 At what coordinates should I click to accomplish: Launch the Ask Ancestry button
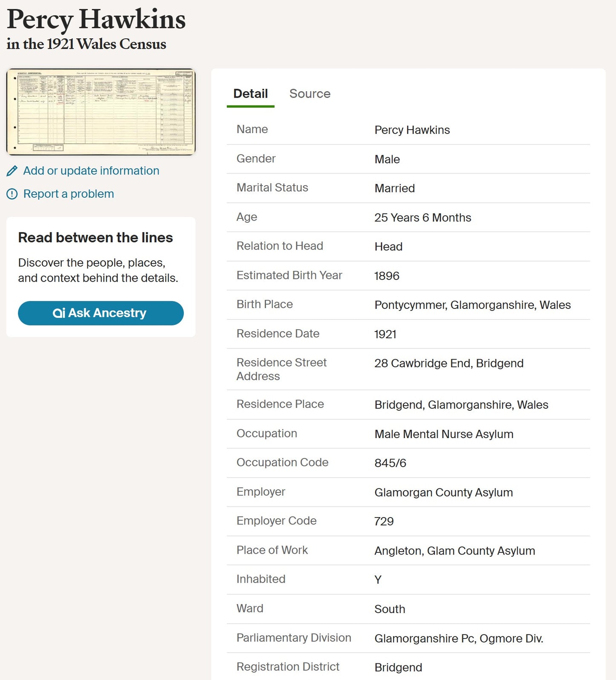click(101, 313)
